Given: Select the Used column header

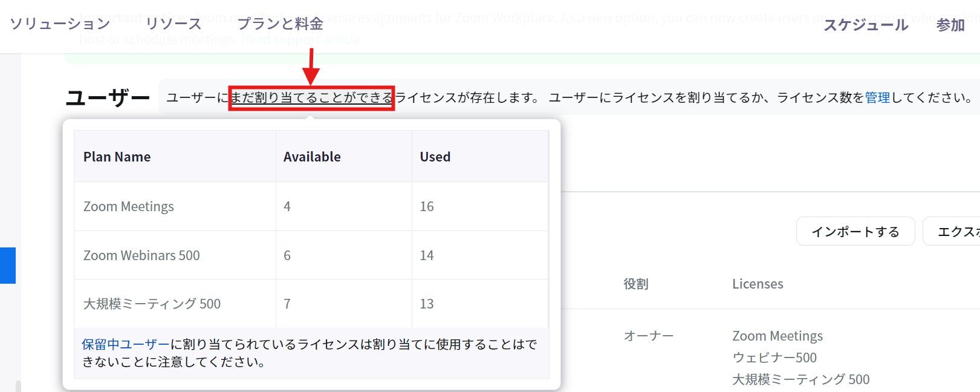Looking at the screenshot, I should [x=480, y=157].
